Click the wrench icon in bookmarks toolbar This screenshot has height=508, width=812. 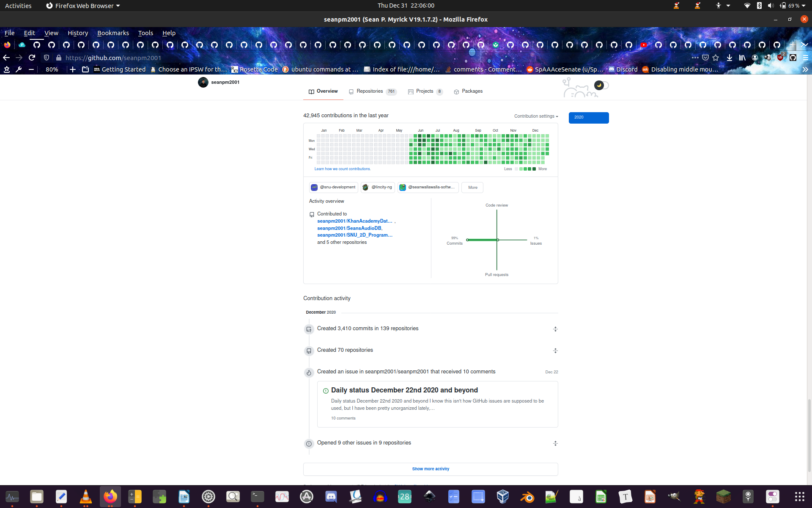[19, 69]
